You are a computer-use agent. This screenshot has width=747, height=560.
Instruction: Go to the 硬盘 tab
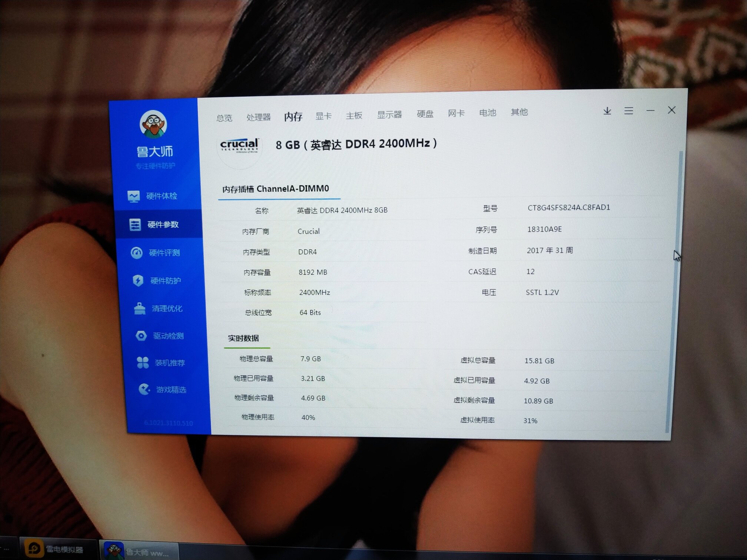pyautogui.click(x=425, y=114)
